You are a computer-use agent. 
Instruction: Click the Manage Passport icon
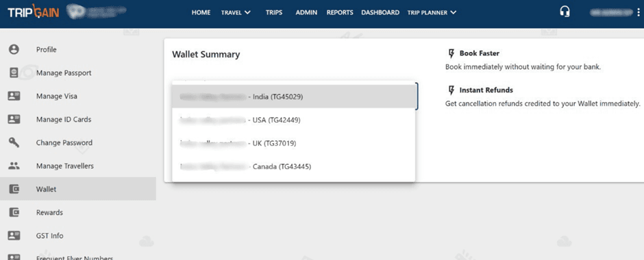(14, 73)
